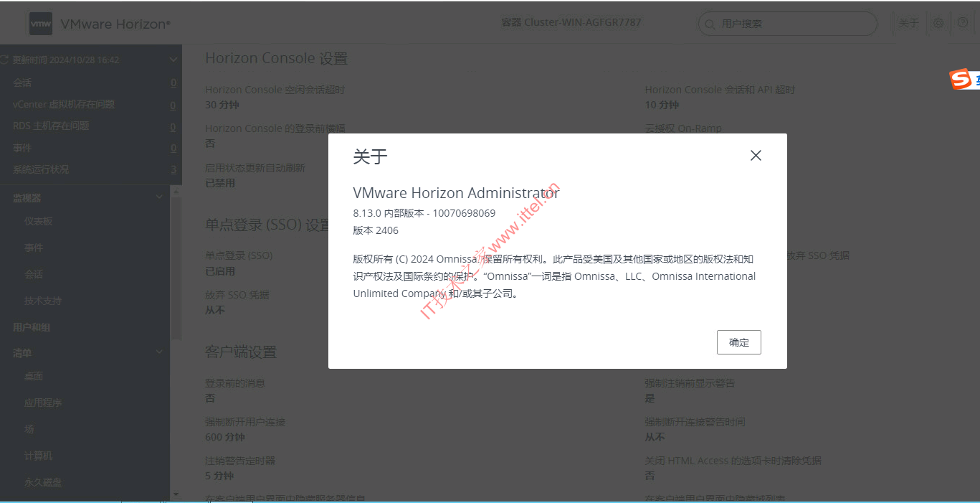Screen dimensions: 980x503
Task: Collapse the 监视器 sidebar section
Action: tap(160, 197)
